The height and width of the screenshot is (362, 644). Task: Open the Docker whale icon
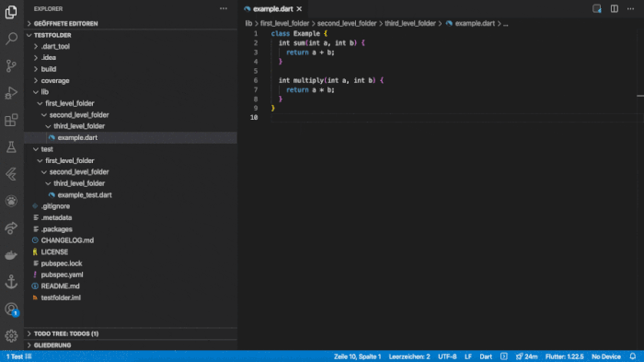(11, 255)
